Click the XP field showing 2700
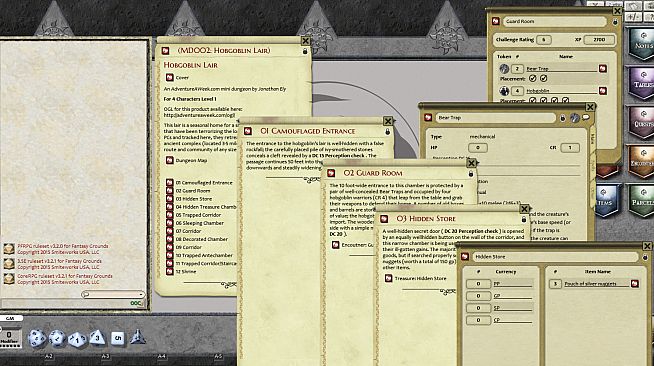Viewport: 654px width, 366px height. pyautogui.click(x=599, y=40)
